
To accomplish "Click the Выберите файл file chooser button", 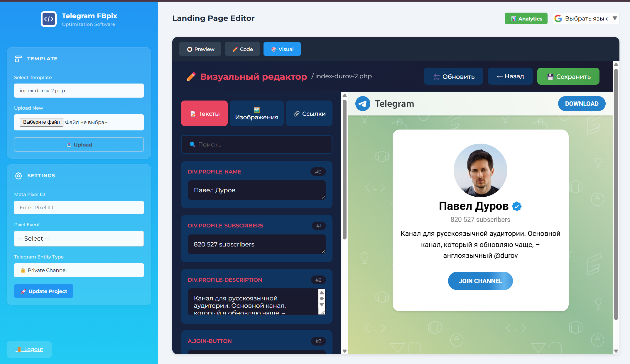I will pyautogui.click(x=41, y=122).
